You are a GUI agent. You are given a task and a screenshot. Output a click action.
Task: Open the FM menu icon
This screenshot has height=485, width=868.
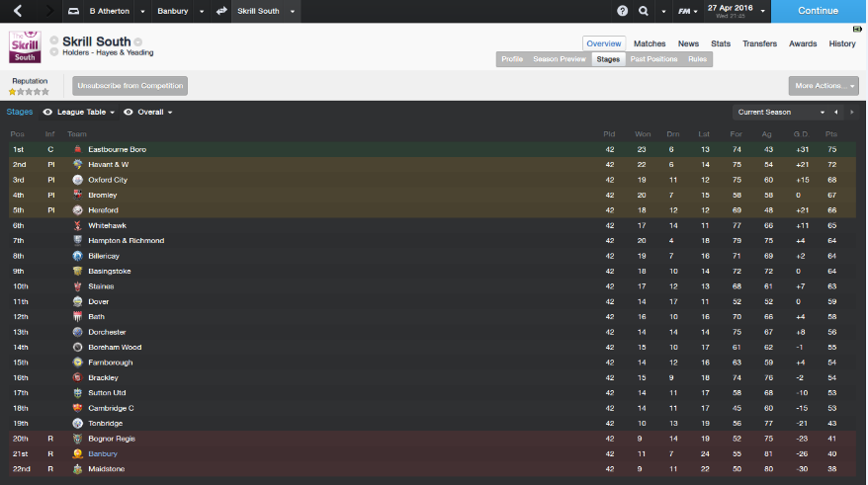click(685, 11)
